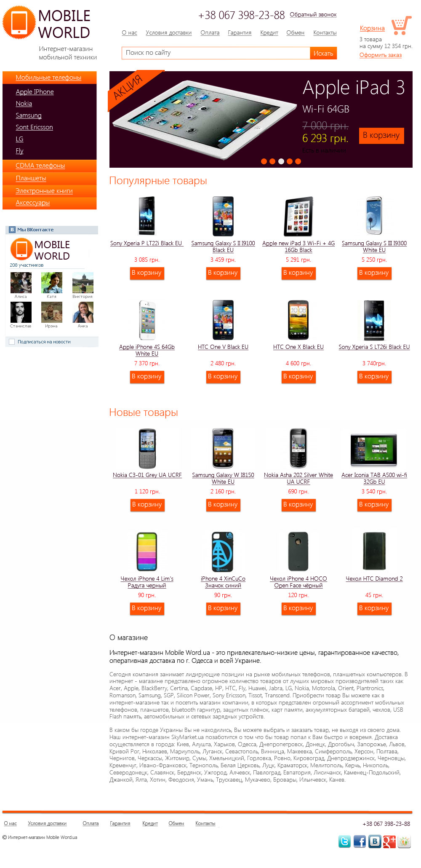Open the Google Plus footer icon
The image size is (421, 868).
389,841
